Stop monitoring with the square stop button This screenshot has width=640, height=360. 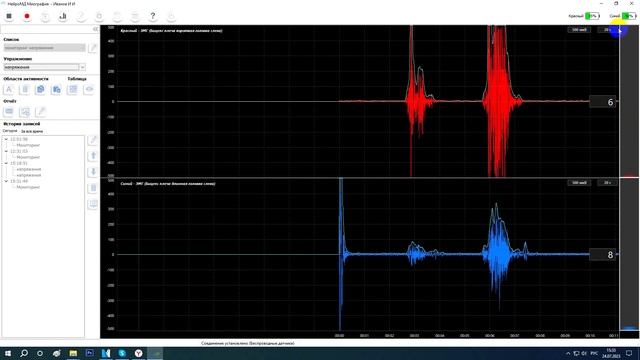[9, 16]
